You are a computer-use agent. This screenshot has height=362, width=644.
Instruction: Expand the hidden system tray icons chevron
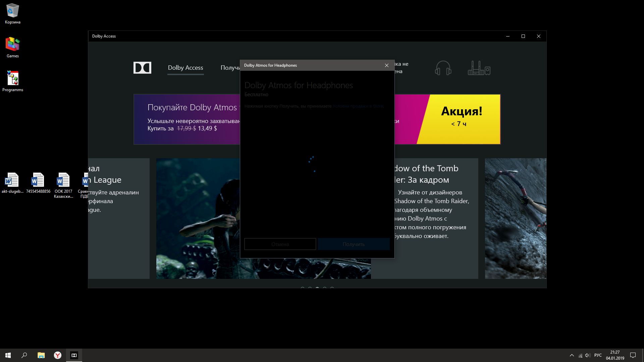(572, 355)
